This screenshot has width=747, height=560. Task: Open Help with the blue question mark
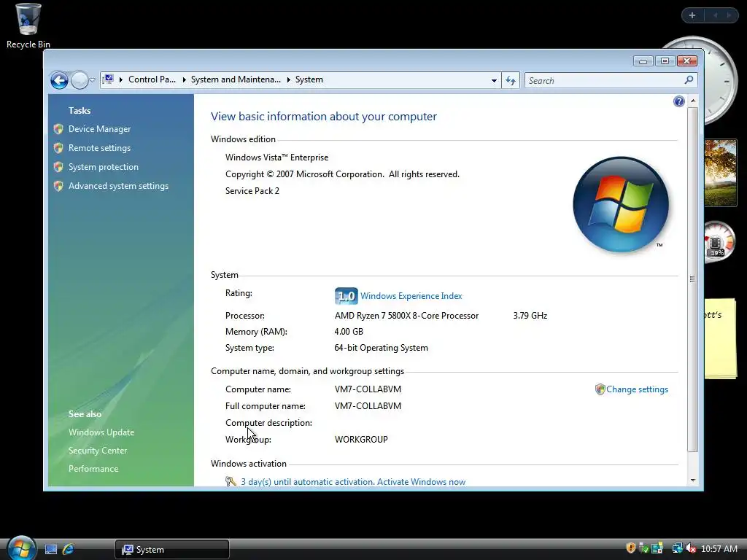click(679, 101)
